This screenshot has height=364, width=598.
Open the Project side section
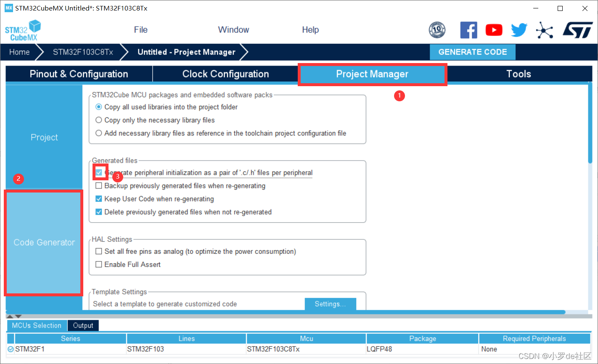click(44, 137)
